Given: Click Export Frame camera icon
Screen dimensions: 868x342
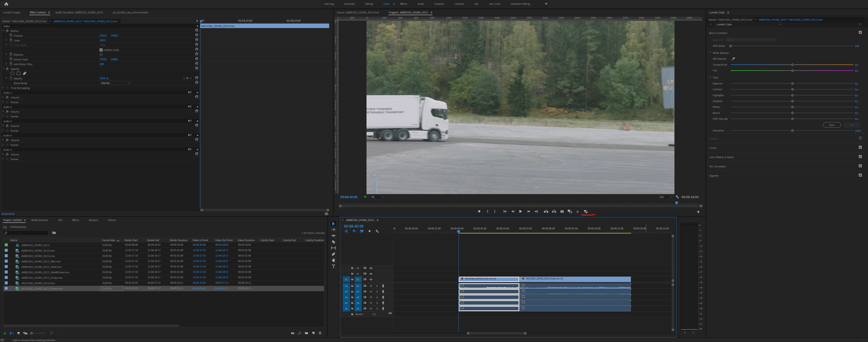Looking at the screenshot, I should pos(562,212).
